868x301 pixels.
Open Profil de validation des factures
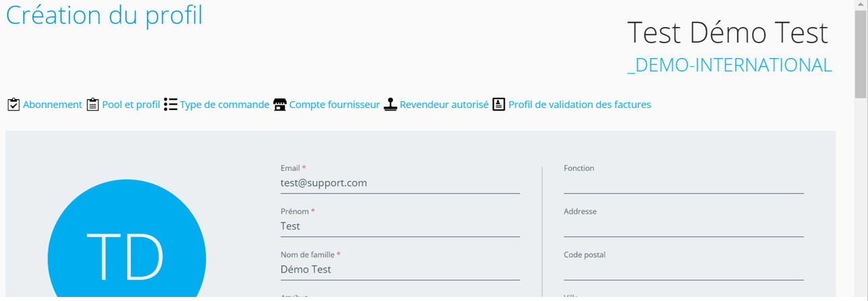[x=580, y=105]
